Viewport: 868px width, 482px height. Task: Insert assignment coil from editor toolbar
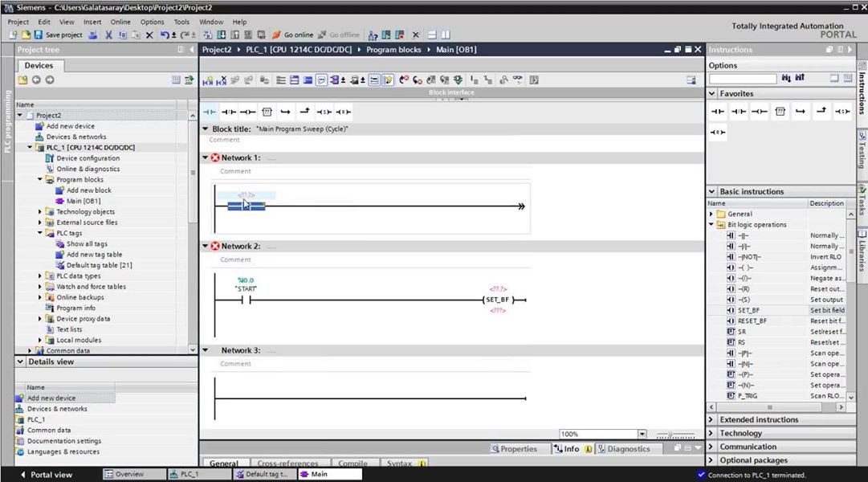coord(247,112)
